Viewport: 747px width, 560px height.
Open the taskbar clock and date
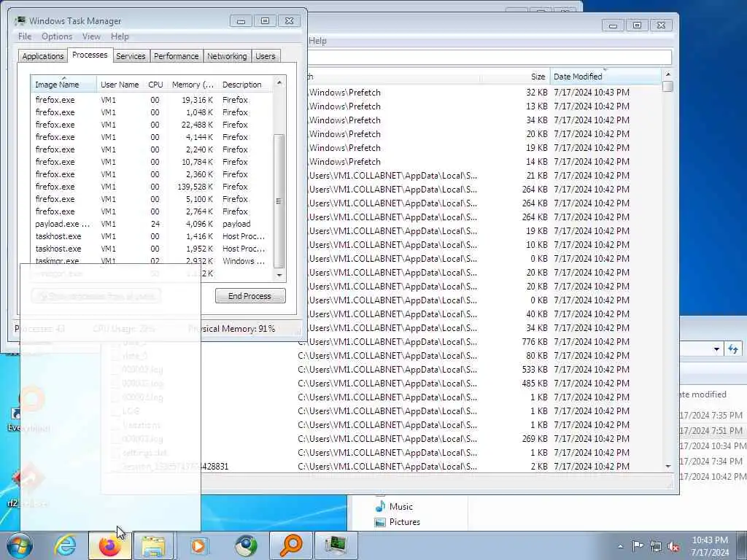click(710, 546)
